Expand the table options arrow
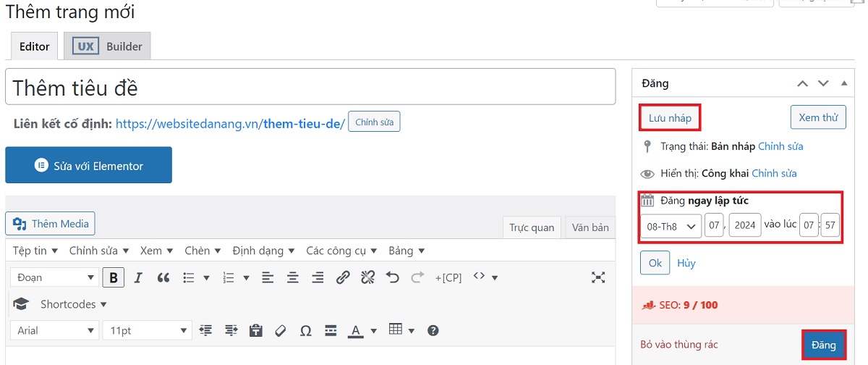The image size is (868, 365). coord(412,331)
